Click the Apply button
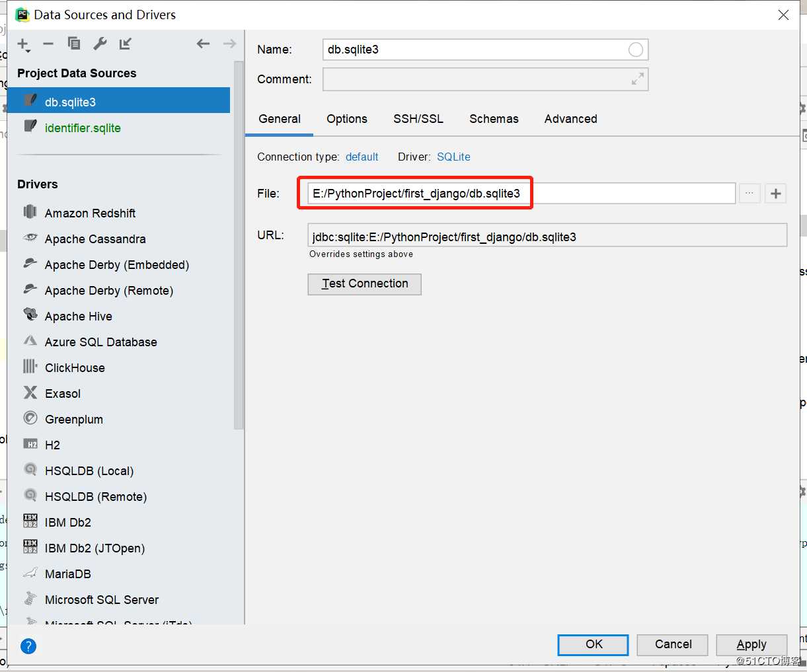 click(x=751, y=645)
